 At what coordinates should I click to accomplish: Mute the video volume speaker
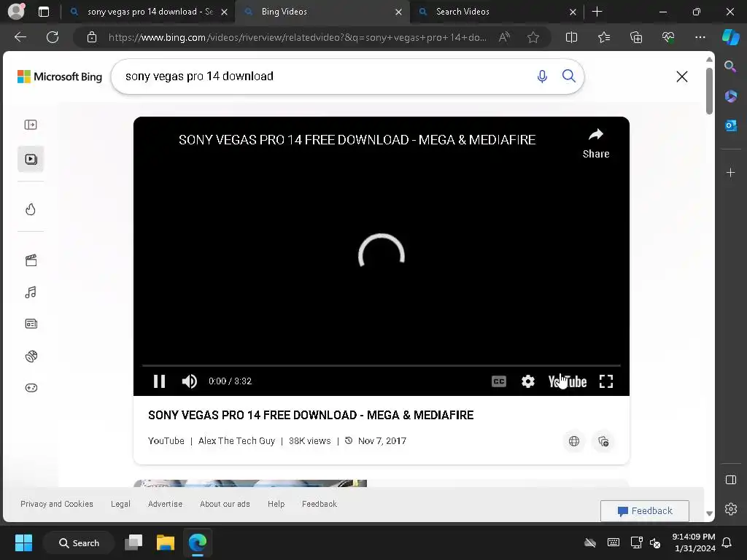click(x=189, y=381)
